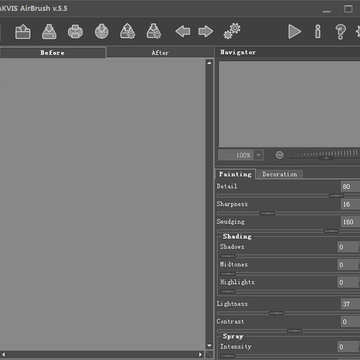Maximize the AKVIS AirBrush window
360x360 pixels.
click(348, 9)
